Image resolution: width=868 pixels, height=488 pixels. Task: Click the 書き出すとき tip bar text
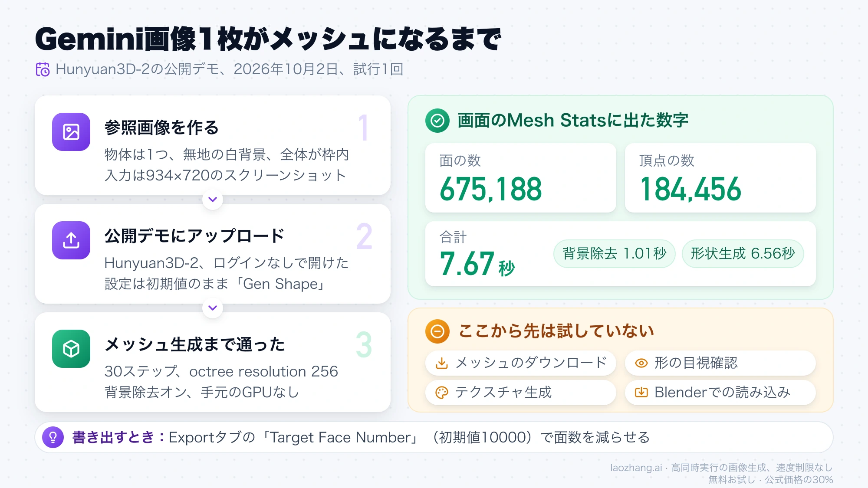pos(361,437)
